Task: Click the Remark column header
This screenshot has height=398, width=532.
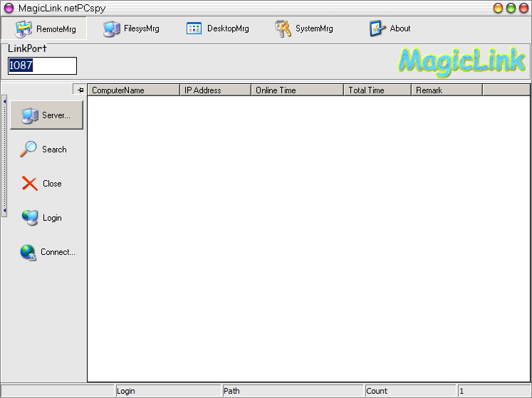Action: (x=447, y=90)
